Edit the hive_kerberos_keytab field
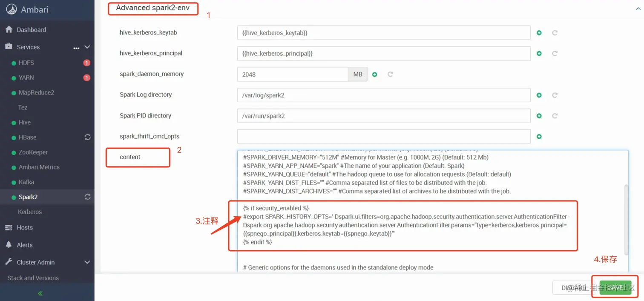644x301 pixels. point(384,33)
